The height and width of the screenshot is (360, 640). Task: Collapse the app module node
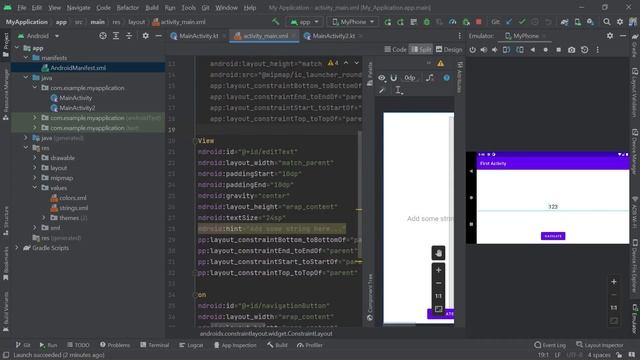(17, 48)
